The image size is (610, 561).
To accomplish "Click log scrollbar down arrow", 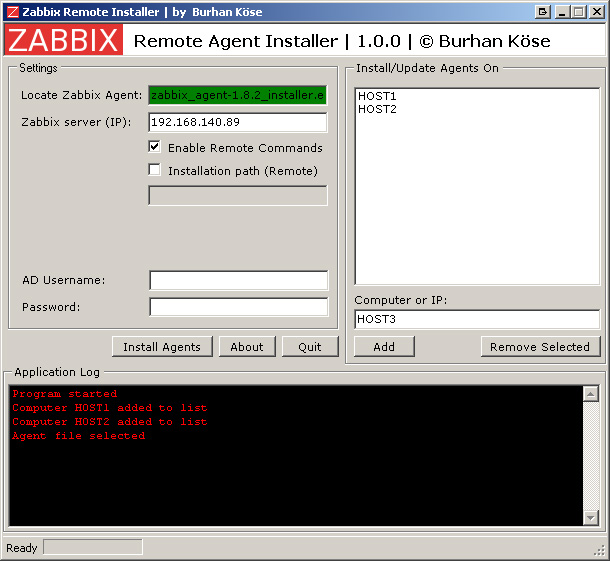I will (591, 517).
